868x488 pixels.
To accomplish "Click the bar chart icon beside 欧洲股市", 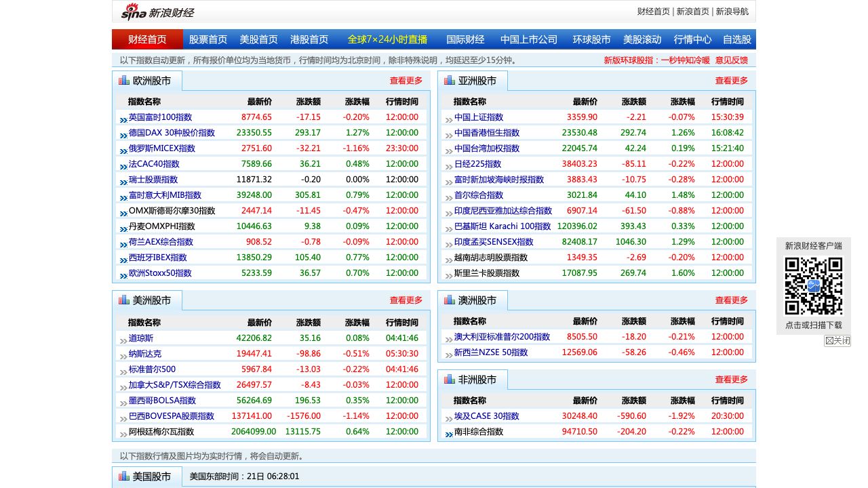I will (x=124, y=81).
